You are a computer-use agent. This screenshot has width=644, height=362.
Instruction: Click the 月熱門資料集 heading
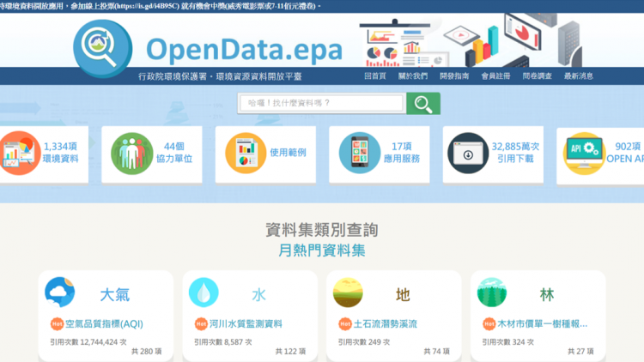click(x=322, y=250)
